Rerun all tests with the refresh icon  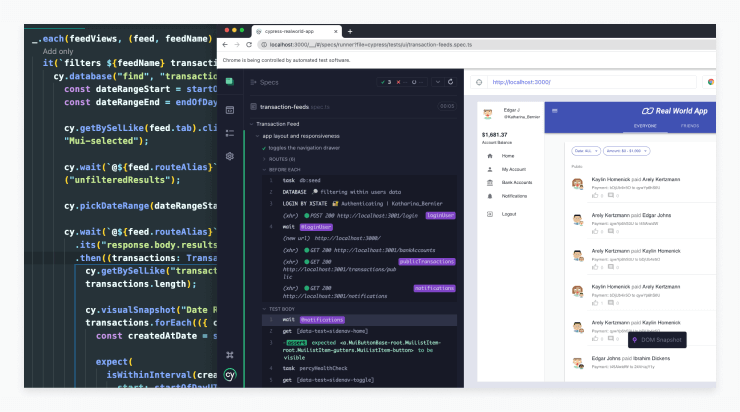pyautogui.click(x=450, y=82)
